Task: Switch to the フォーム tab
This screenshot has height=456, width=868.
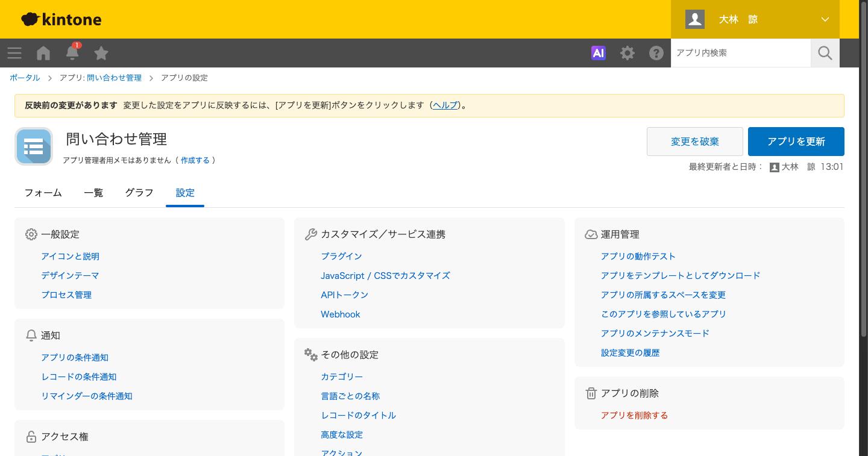Action: [x=43, y=193]
